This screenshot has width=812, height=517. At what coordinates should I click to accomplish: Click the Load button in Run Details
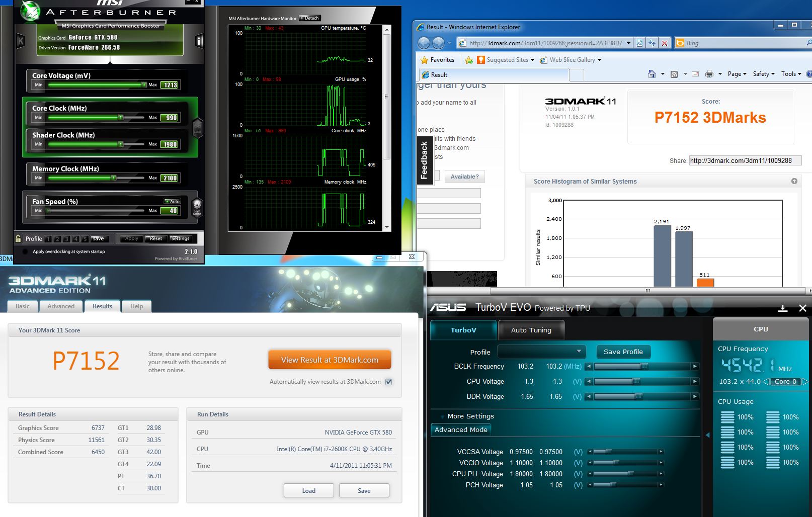[x=309, y=491]
